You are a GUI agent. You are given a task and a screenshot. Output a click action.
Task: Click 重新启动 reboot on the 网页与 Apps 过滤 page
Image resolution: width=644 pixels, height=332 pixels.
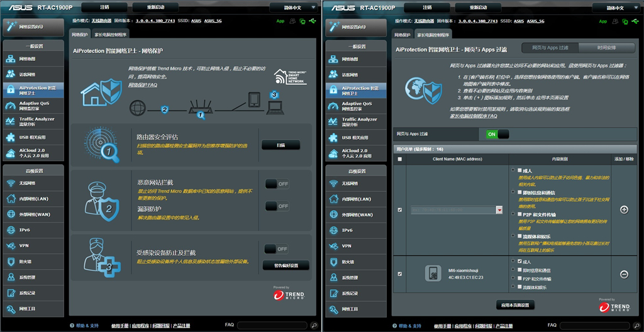479,8
